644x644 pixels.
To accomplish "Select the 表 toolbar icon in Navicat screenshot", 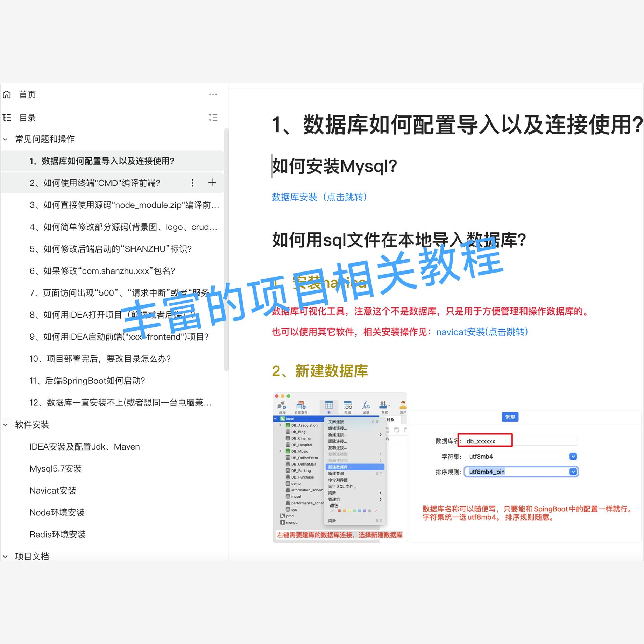I will [329, 407].
